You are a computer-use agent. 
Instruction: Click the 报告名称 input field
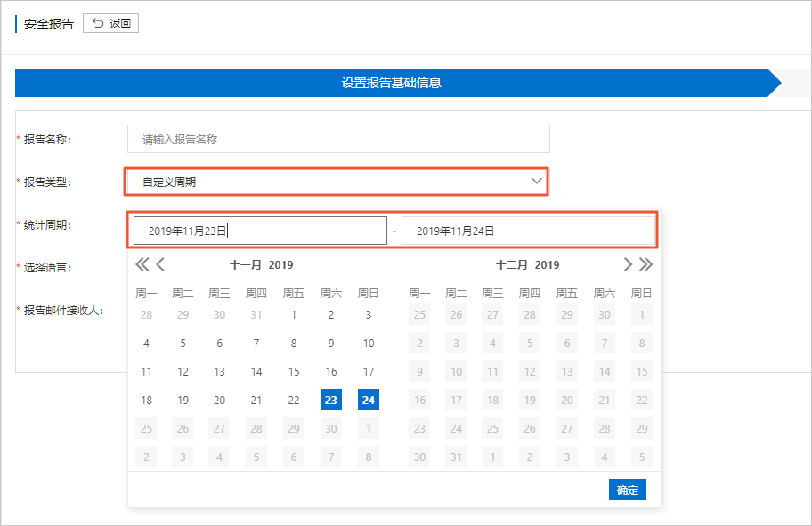[x=338, y=139]
